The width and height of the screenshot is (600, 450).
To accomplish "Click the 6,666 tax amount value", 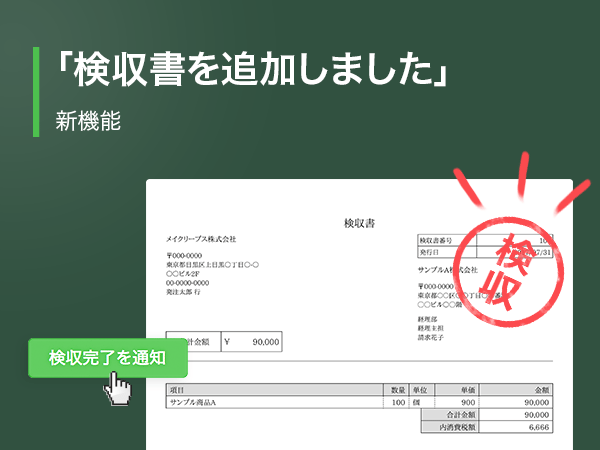I will (x=537, y=427).
